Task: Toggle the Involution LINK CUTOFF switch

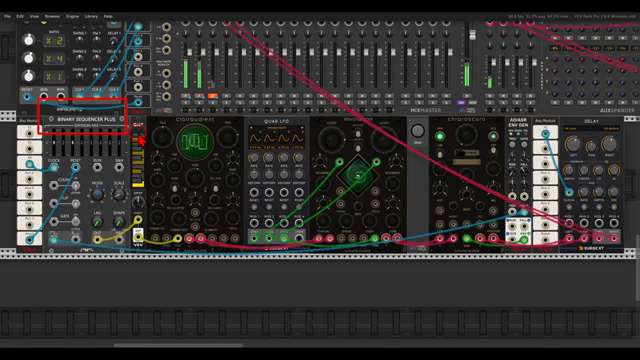Action: (x=358, y=133)
